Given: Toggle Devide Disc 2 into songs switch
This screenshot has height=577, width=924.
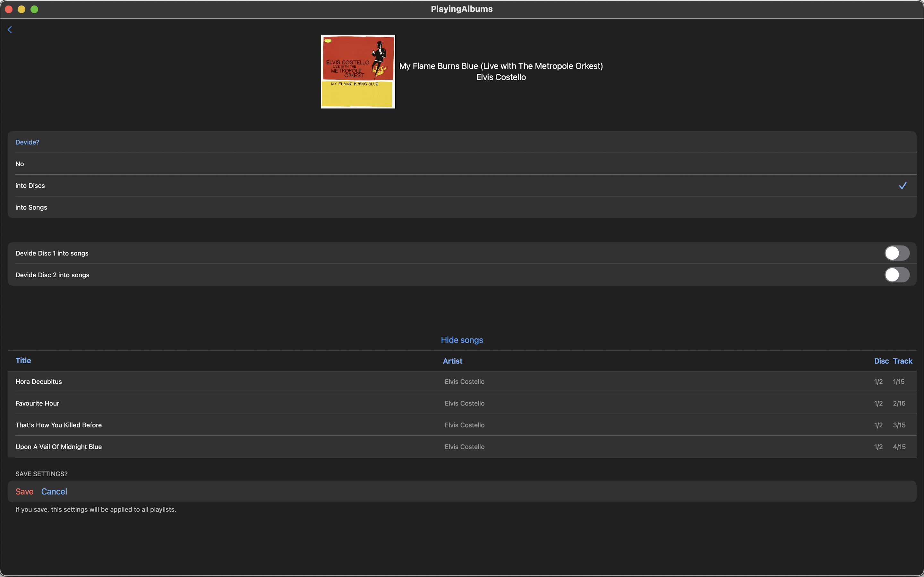Looking at the screenshot, I should 896,275.
